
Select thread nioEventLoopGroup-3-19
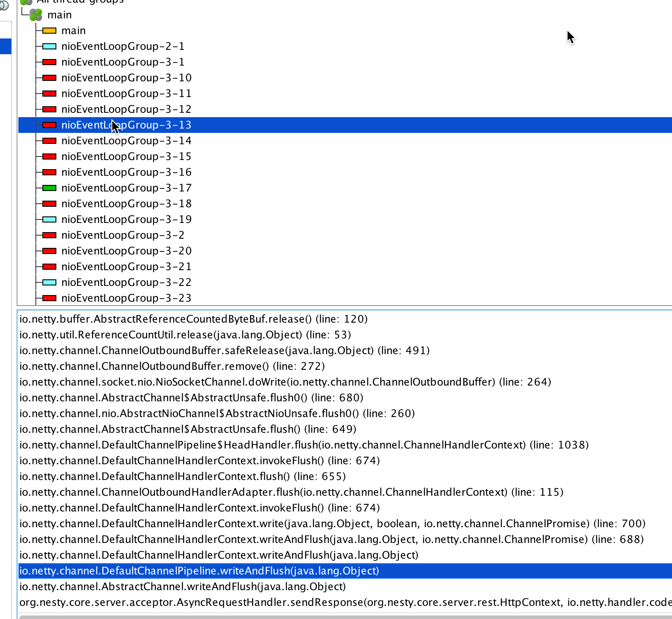pos(126,219)
